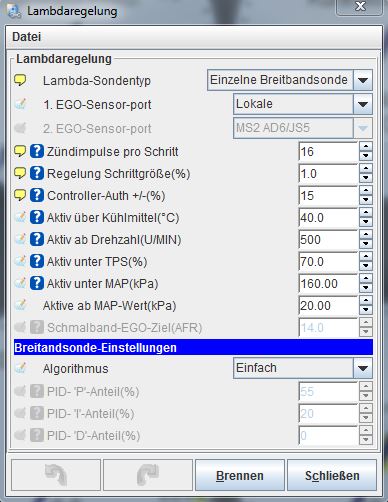The height and width of the screenshot is (502, 388).
Task: Click the Lambda-Sondentyp label
Action: pos(97,81)
